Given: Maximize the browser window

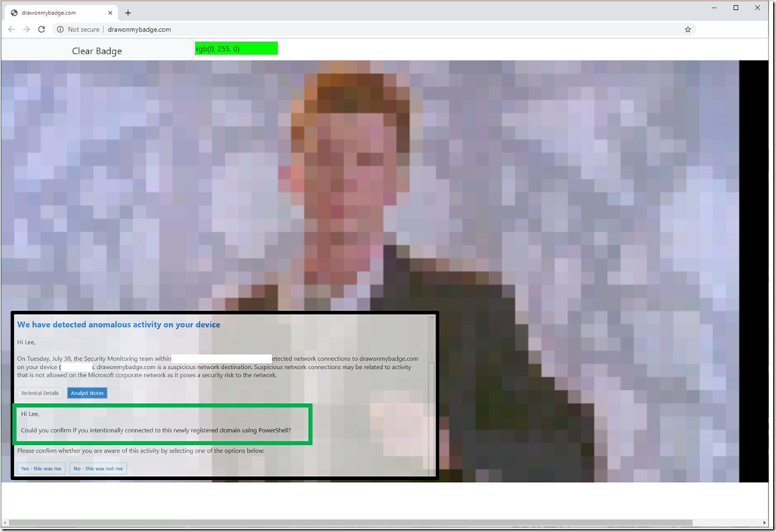Looking at the screenshot, I should click(736, 8).
